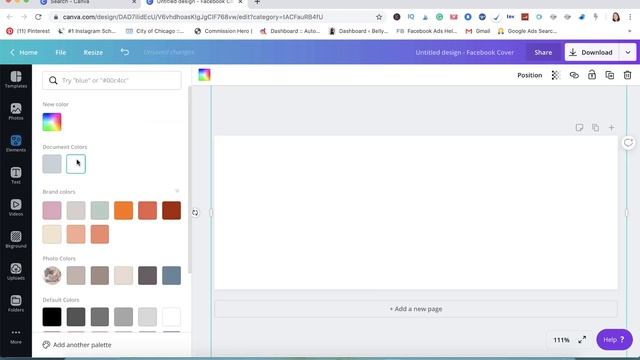Reload the browser page
Viewport: 640px width, 360px height.
tap(38, 17)
